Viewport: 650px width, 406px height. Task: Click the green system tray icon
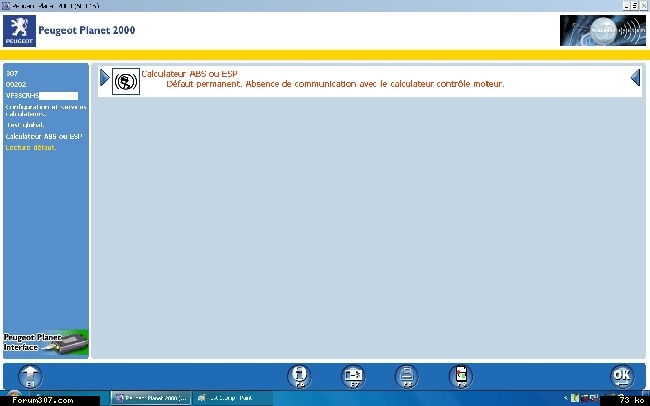point(575,398)
